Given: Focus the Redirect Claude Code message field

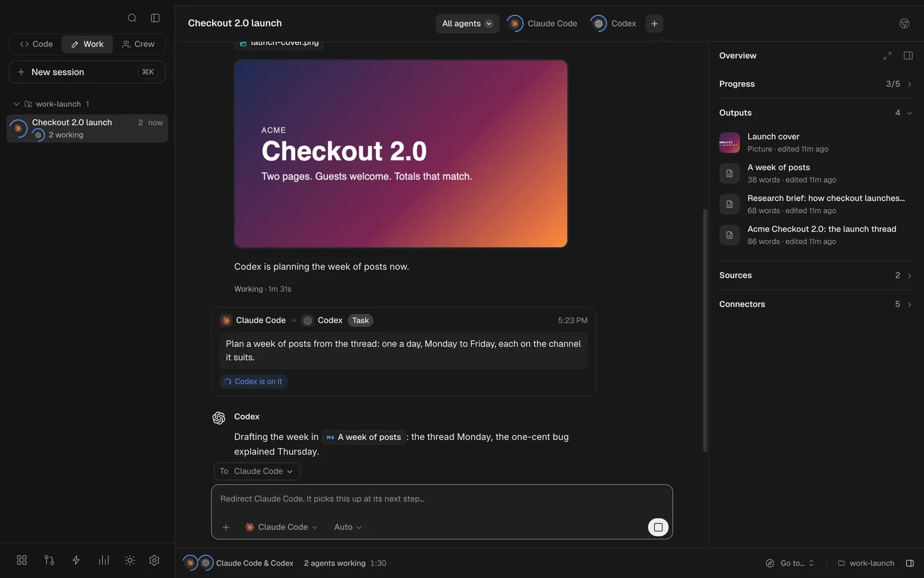Looking at the screenshot, I should click(x=442, y=499).
